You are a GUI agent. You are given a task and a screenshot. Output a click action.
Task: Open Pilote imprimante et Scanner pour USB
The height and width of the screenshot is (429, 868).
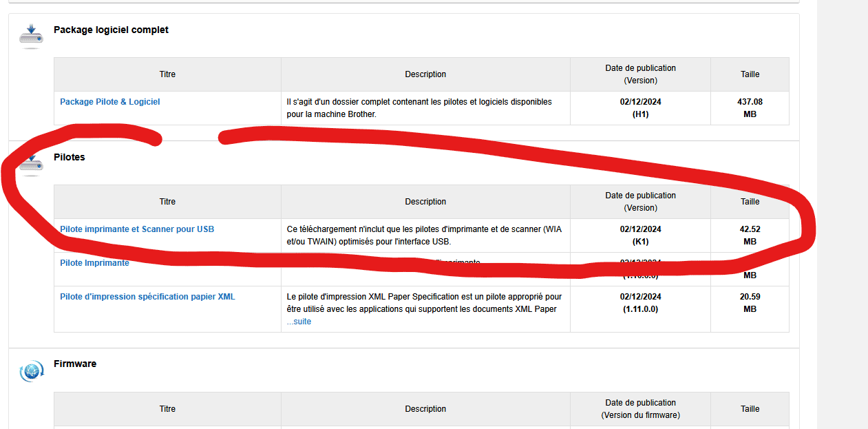pyautogui.click(x=137, y=229)
